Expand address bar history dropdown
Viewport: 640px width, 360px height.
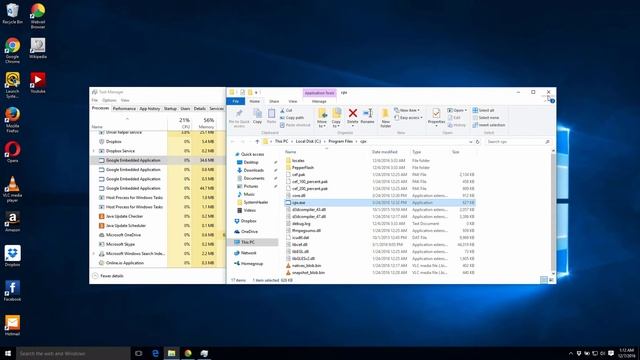click(471, 142)
